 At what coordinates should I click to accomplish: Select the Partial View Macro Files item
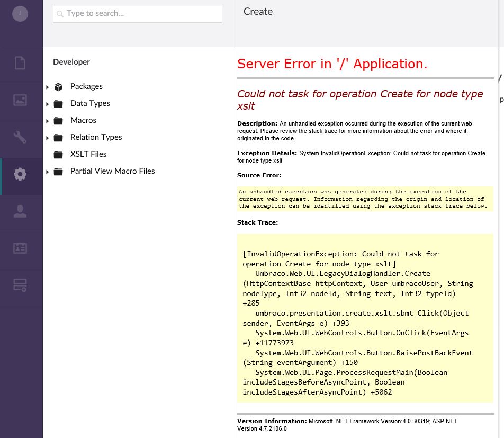[x=112, y=171]
